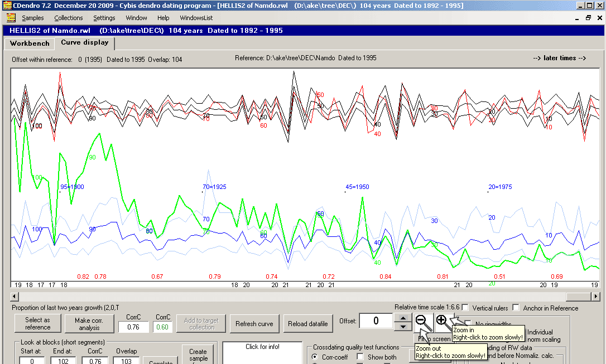This screenshot has width=606, height=364.
Task: Enable the Vertical rulers checkbox
Action: click(465, 308)
